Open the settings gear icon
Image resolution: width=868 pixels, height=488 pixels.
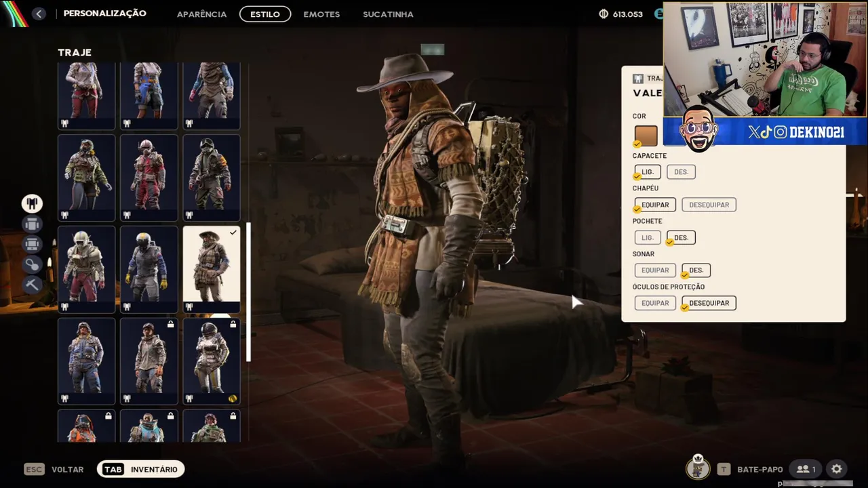(837, 469)
